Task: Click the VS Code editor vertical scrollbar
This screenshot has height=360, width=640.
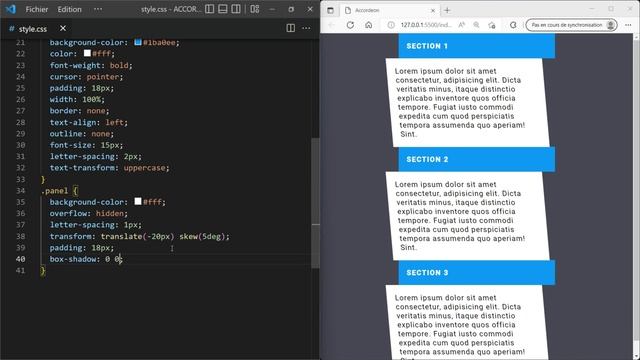Action: click(315, 203)
